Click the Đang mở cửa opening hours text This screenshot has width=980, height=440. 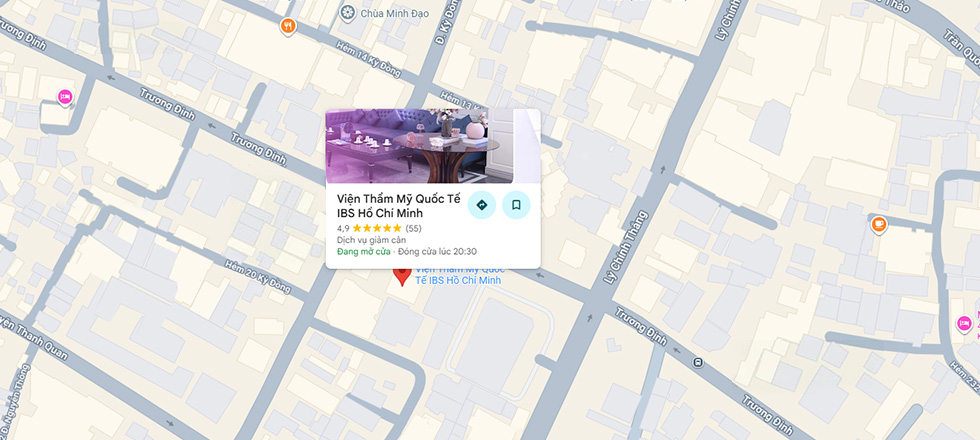pyautogui.click(x=364, y=251)
